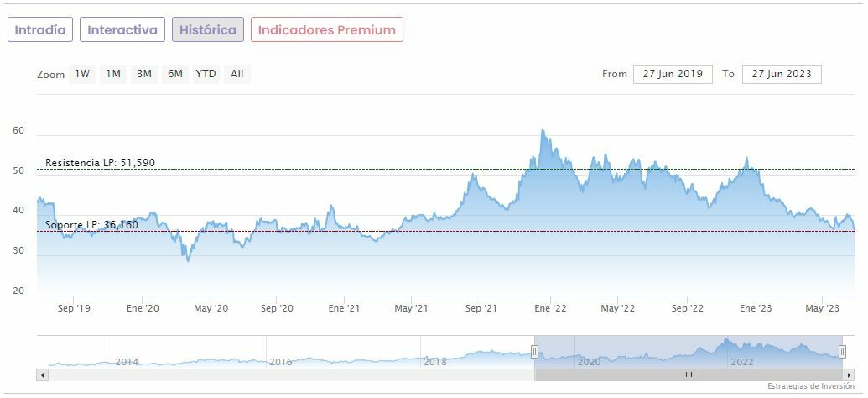The width and height of the screenshot is (868, 398).
Task: Click the navigator scrollbar left arrow
Action: (41, 374)
